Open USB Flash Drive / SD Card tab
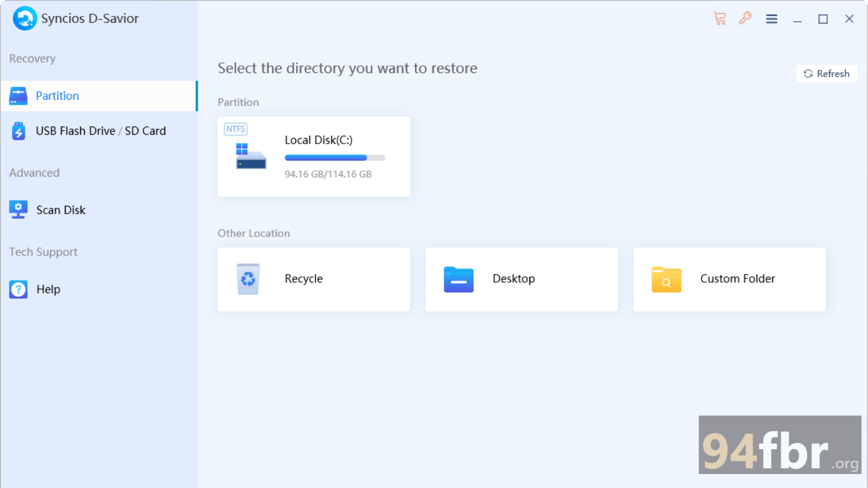 tap(99, 131)
